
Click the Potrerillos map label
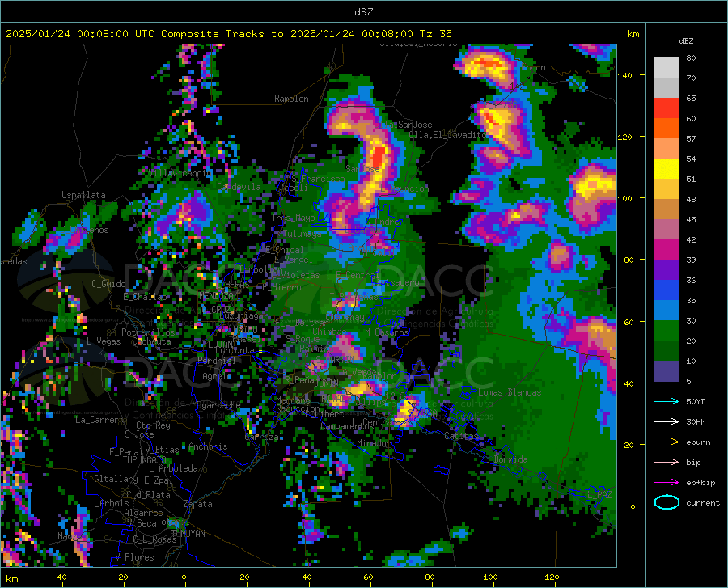pos(148,332)
